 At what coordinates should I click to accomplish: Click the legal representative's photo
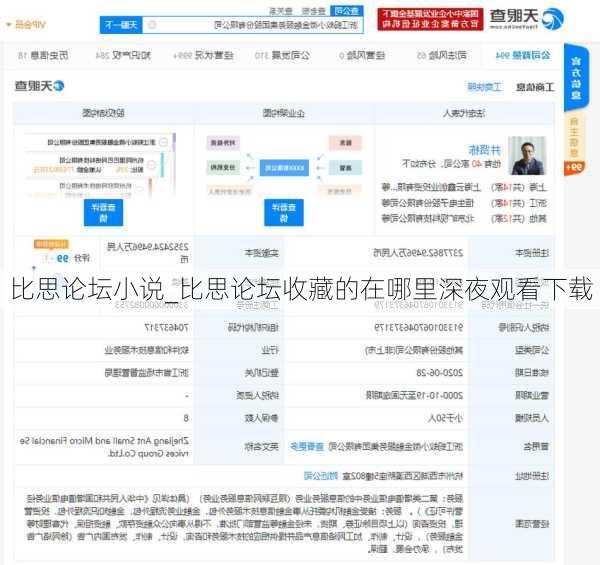(527, 156)
